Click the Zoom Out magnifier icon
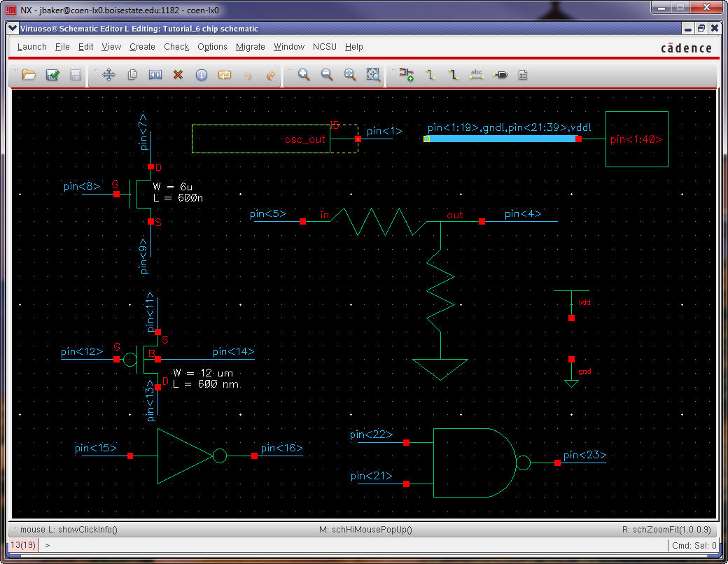 point(327,75)
